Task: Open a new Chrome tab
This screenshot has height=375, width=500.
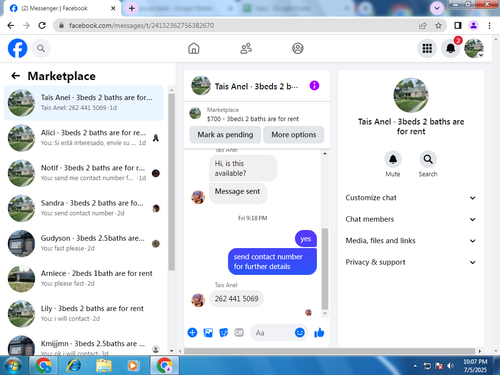Action: coord(132,8)
